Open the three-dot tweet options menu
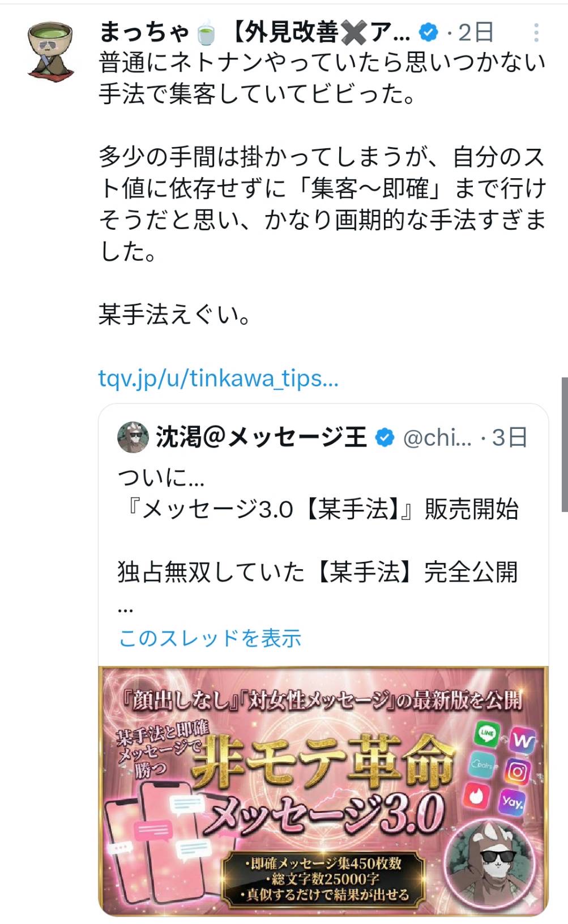 pyautogui.click(x=535, y=33)
